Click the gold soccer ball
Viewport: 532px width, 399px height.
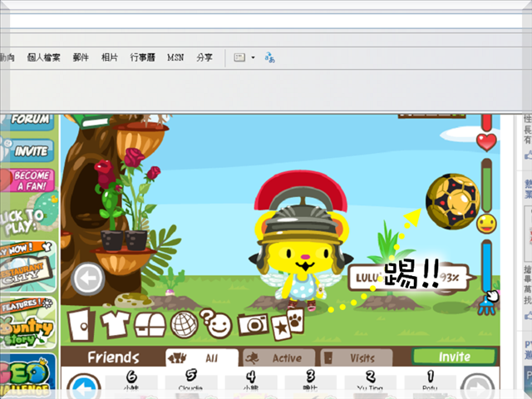pyautogui.click(x=453, y=201)
